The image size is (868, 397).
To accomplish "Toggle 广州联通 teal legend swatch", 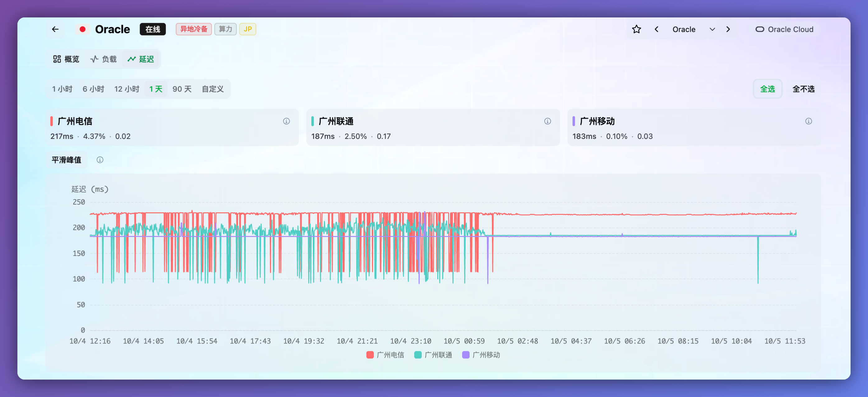I will (418, 355).
